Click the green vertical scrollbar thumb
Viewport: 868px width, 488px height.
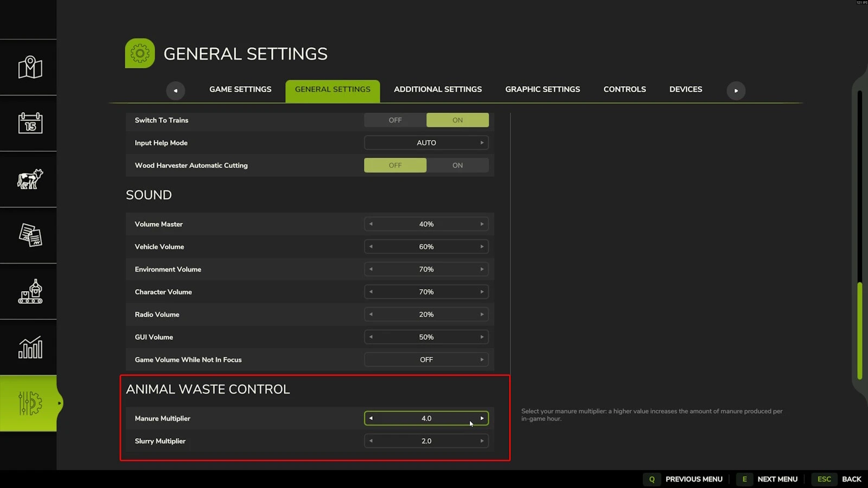click(x=860, y=331)
